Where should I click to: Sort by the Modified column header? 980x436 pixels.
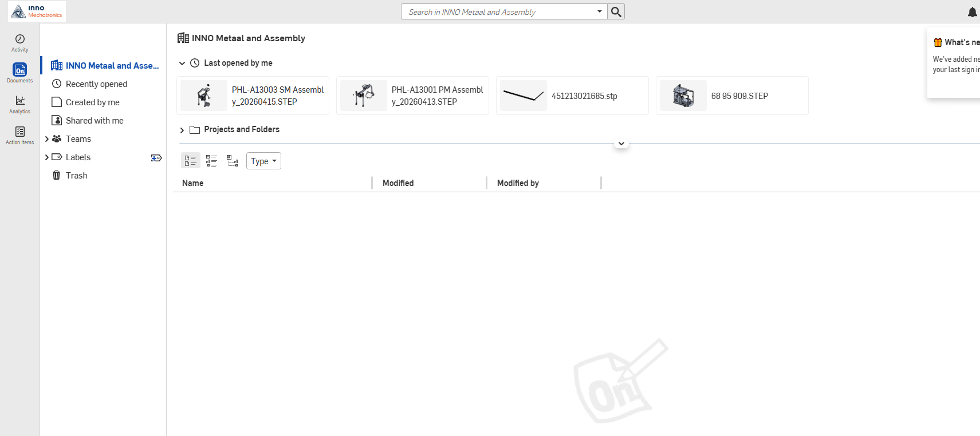(398, 183)
